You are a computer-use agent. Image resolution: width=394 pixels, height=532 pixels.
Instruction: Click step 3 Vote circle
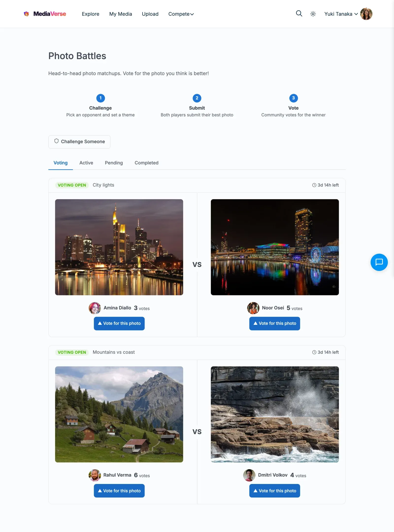pos(294,98)
